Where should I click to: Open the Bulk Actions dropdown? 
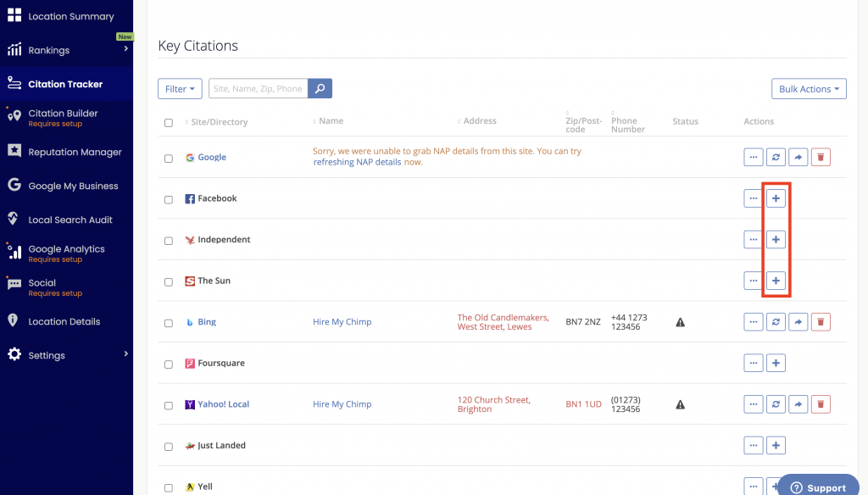pyautogui.click(x=809, y=88)
